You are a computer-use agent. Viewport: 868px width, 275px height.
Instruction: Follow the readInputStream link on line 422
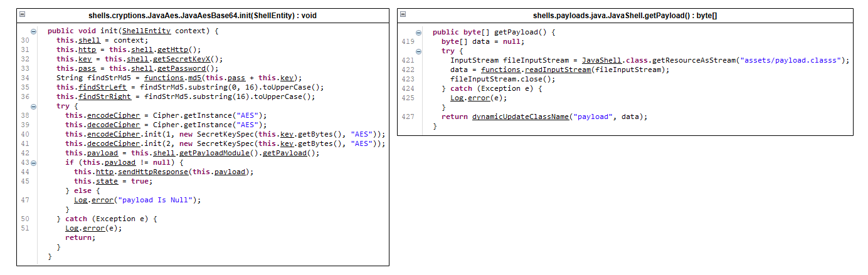point(558,70)
